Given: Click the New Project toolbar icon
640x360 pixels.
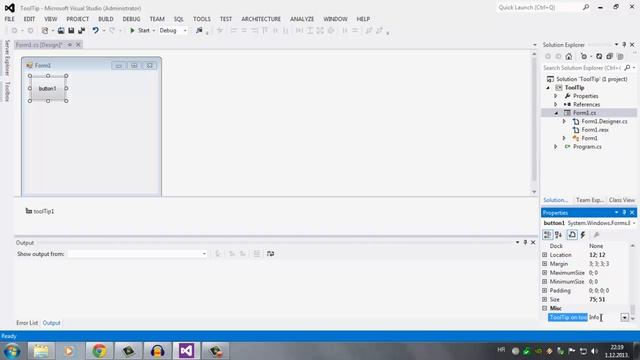Looking at the screenshot, I should click(x=45, y=31).
